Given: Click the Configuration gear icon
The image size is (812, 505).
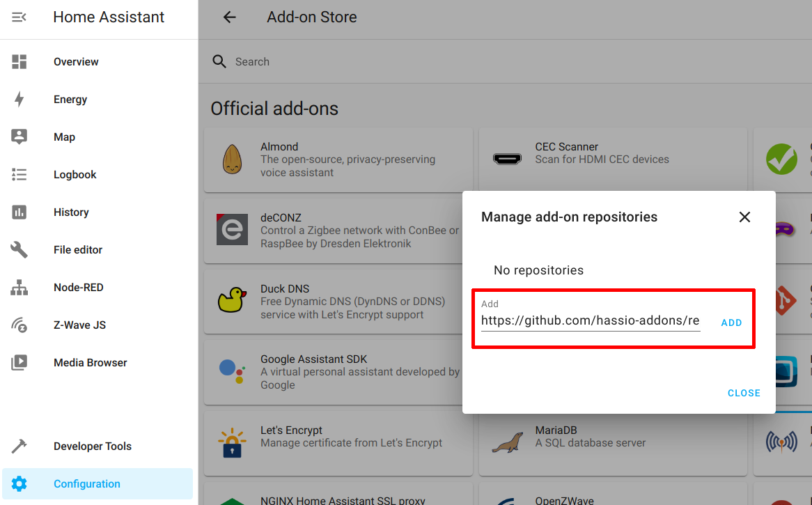Looking at the screenshot, I should pos(19,484).
